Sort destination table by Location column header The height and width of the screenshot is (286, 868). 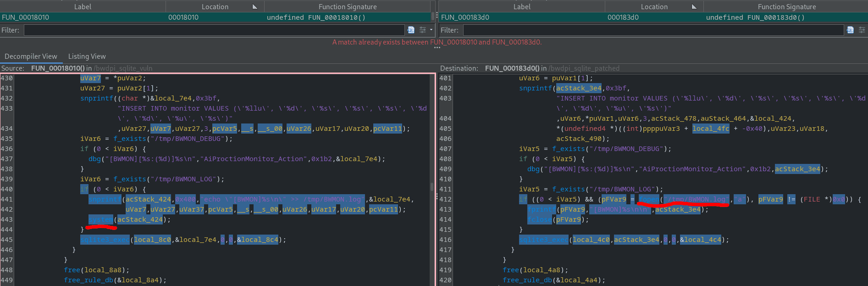pos(654,7)
